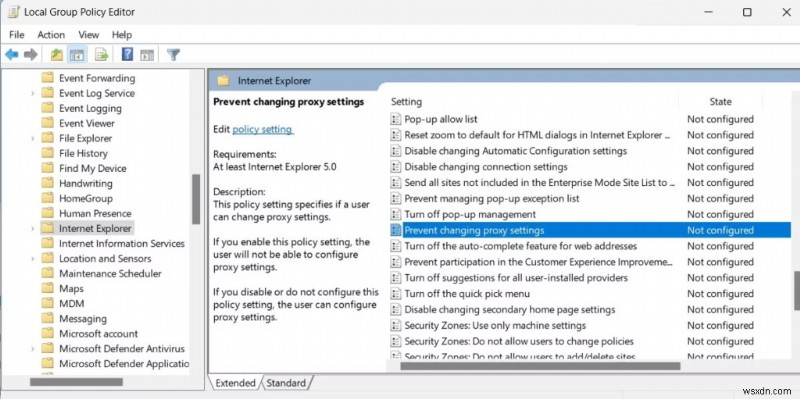Screen dimensions: 800x399
Task: Click the Filter funnel toolbar icon
Action: tap(173, 55)
